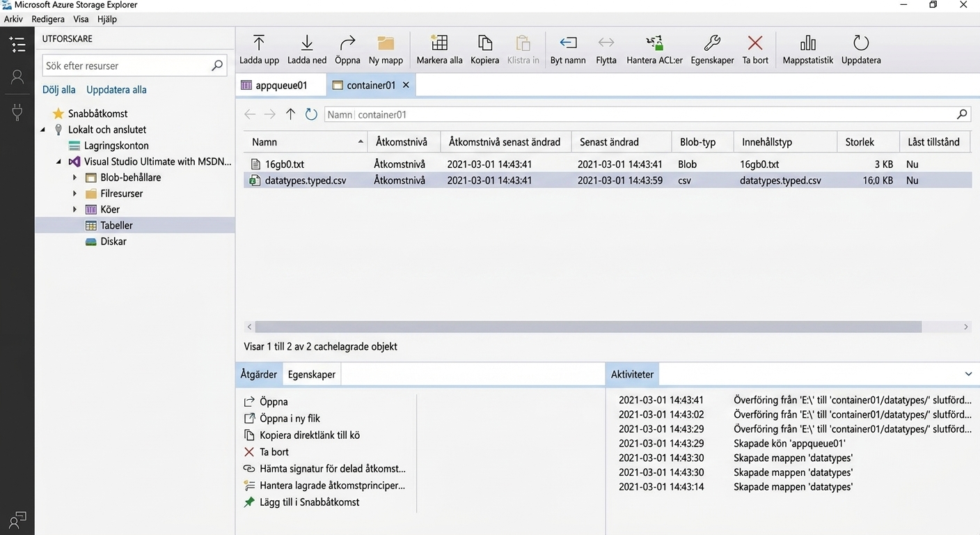Click the red Ta bort toolbar button

(x=755, y=50)
